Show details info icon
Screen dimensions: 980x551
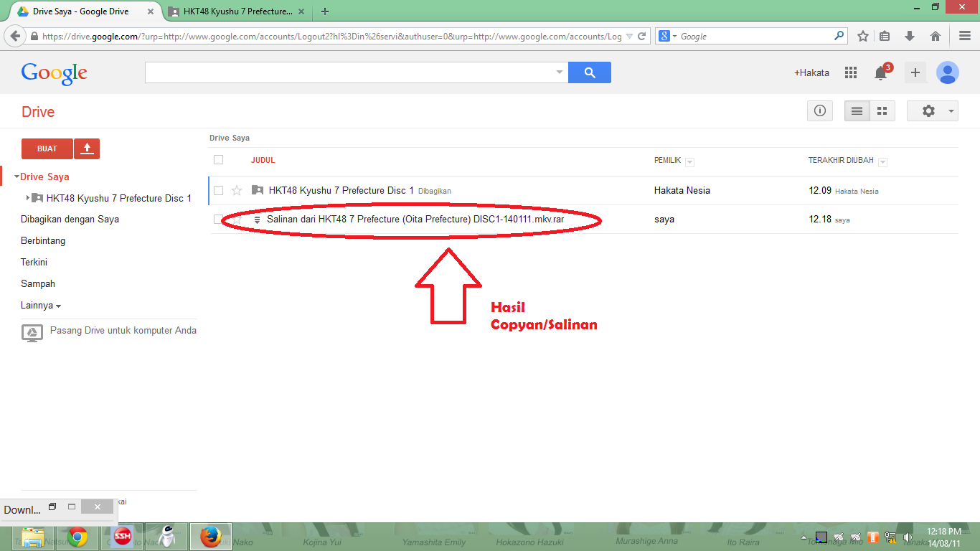tap(820, 111)
